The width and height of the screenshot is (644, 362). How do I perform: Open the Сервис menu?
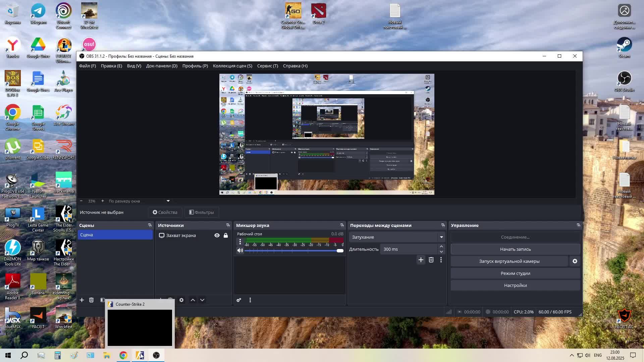click(x=267, y=66)
